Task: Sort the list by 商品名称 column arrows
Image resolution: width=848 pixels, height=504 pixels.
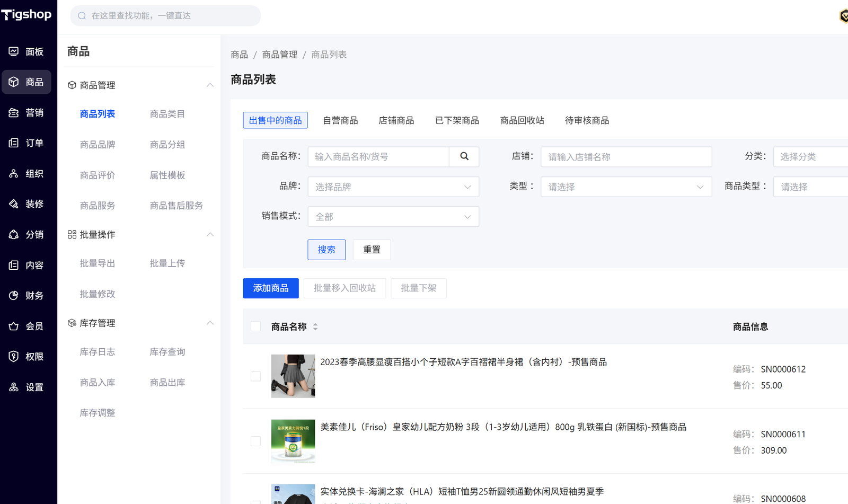Action: click(x=315, y=327)
